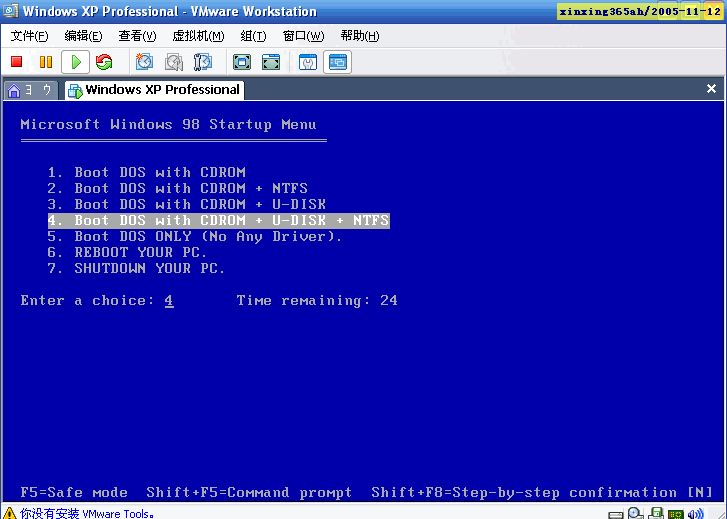Click the red Power Off stop button
This screenshot has width=727, height=519.
(17, 62)
